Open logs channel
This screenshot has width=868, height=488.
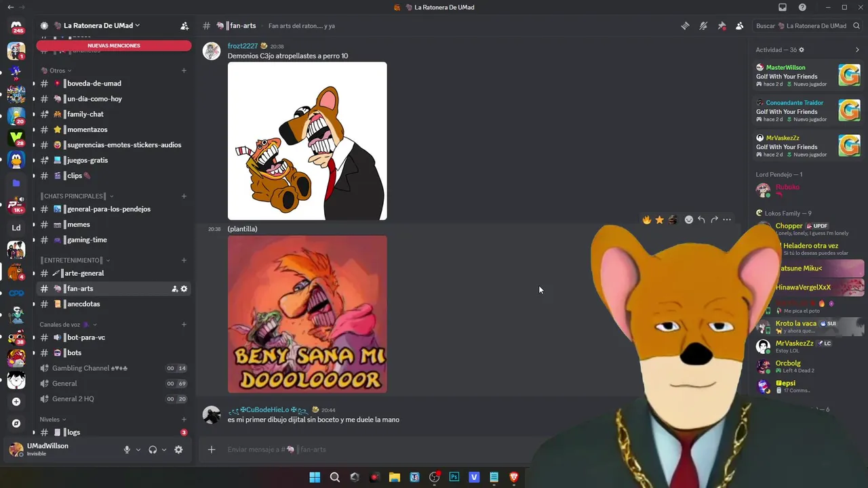(x=114, y=432)
